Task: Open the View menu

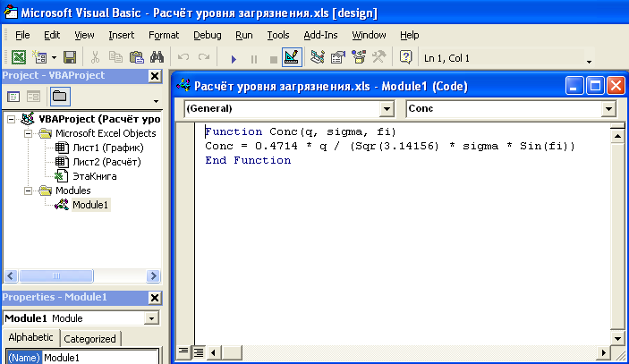Action: (84, 35)
